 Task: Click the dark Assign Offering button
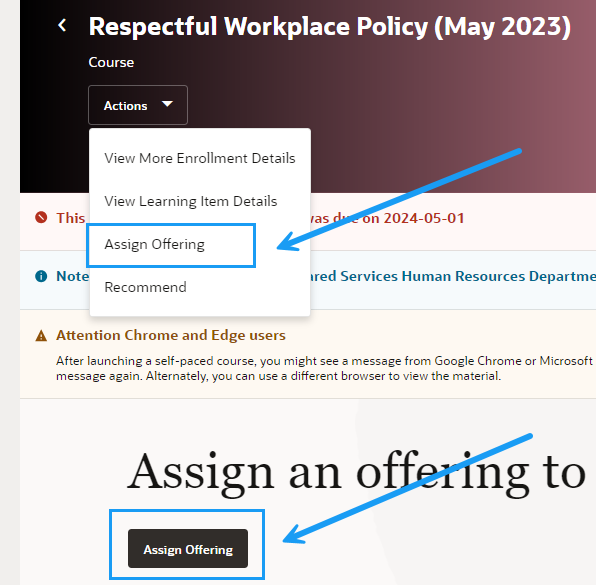coord(188,549)
